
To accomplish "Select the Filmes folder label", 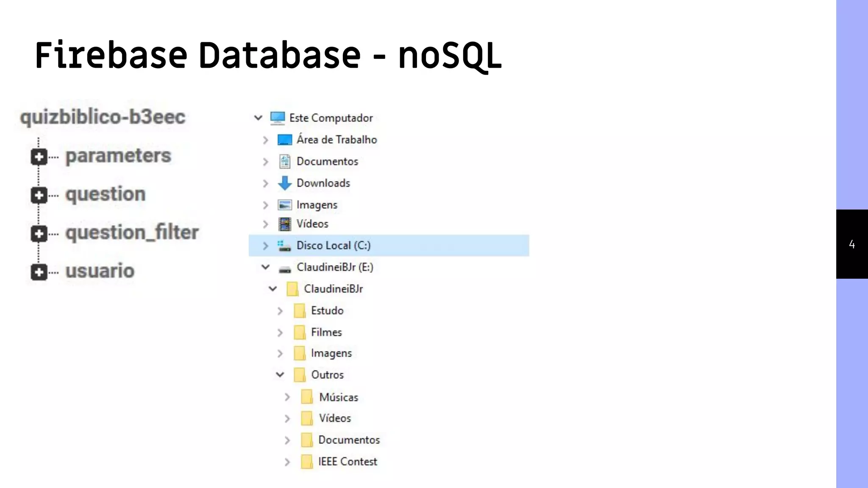I will (326, 332).
